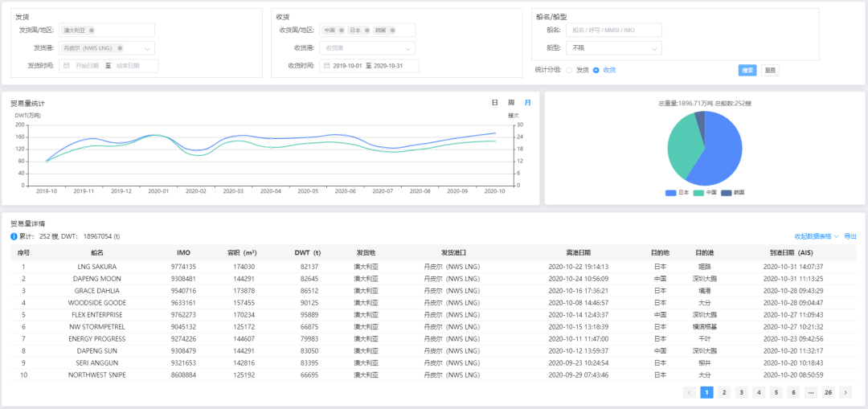Viewport: 868px width, 409px height.
Task: Select the 收货 radio for 统计分组
Action: (596, 70)
